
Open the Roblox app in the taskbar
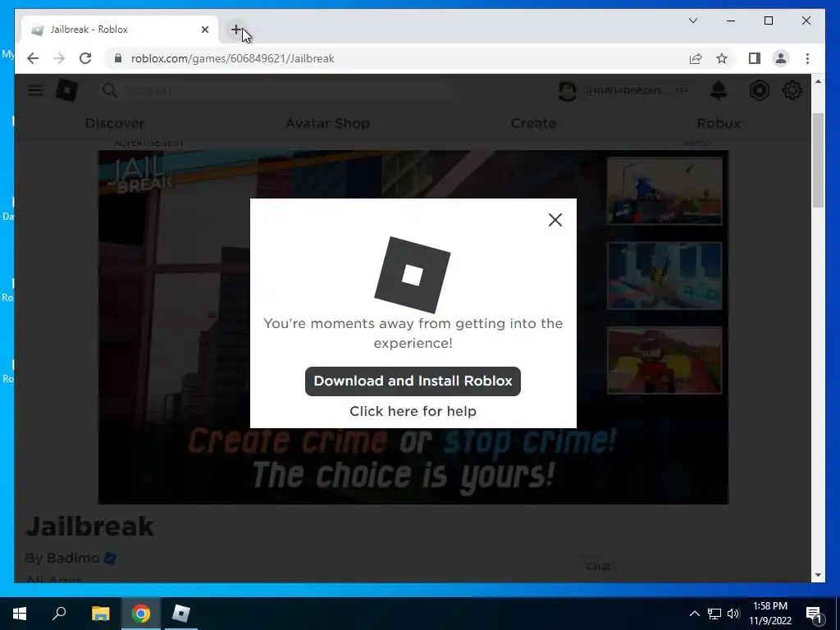pos(181,613)
